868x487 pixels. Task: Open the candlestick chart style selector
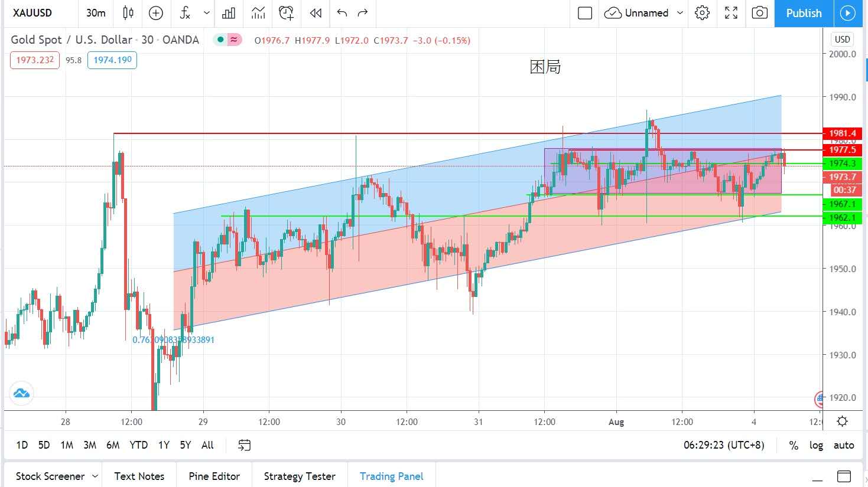[128, 13]
